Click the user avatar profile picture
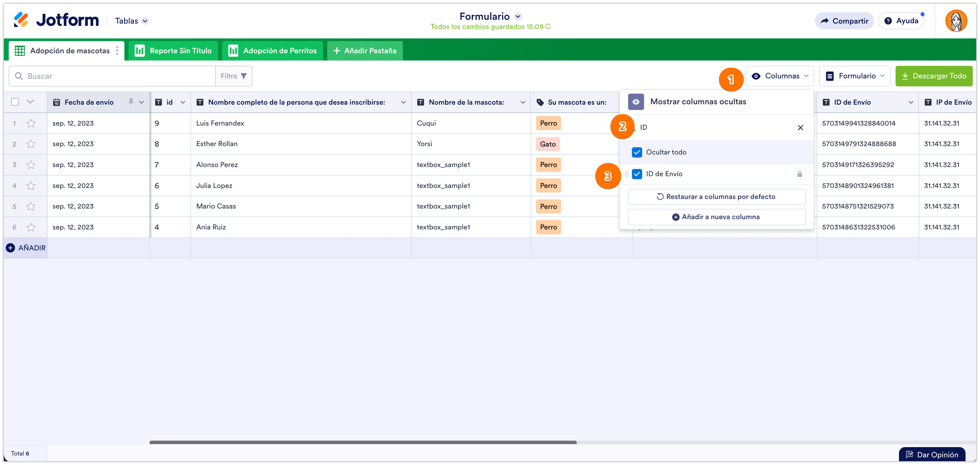 click(x=956, y=21)
